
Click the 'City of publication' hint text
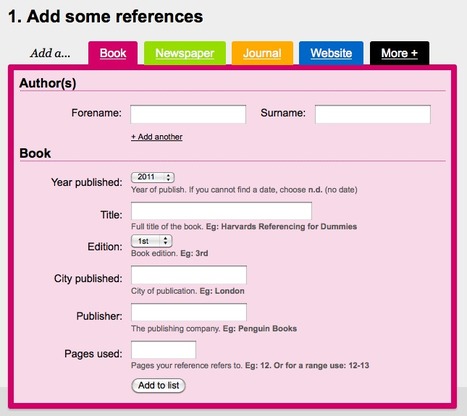188,291
